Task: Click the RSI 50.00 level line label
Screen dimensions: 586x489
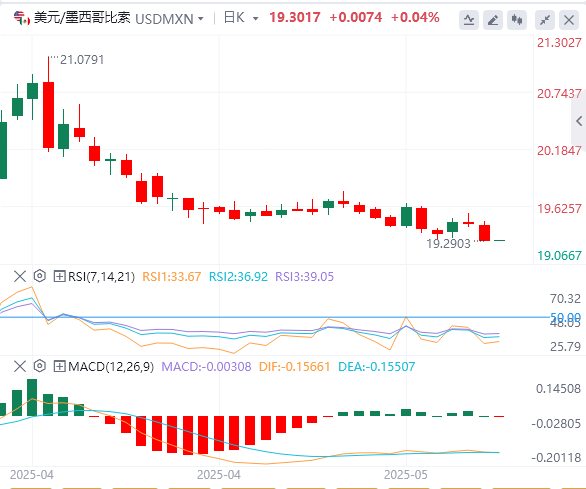Action: point(565,317)
